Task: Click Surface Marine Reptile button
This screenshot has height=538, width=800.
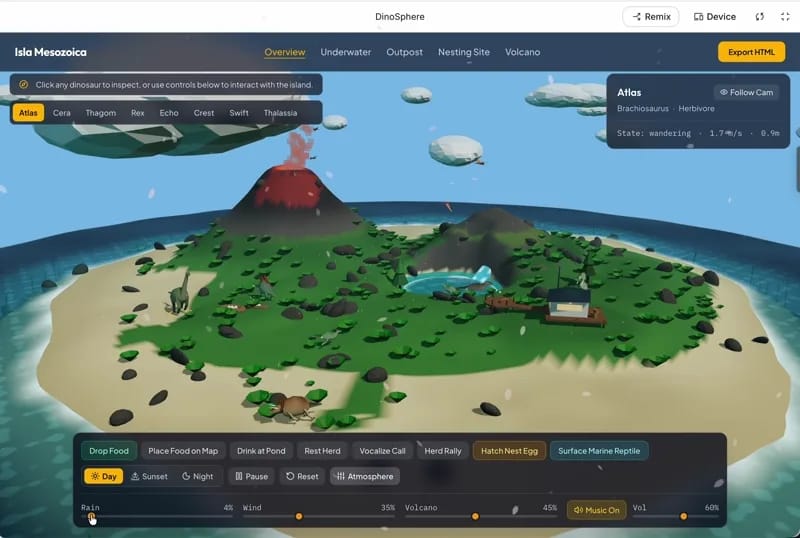Action: point(599,451)
